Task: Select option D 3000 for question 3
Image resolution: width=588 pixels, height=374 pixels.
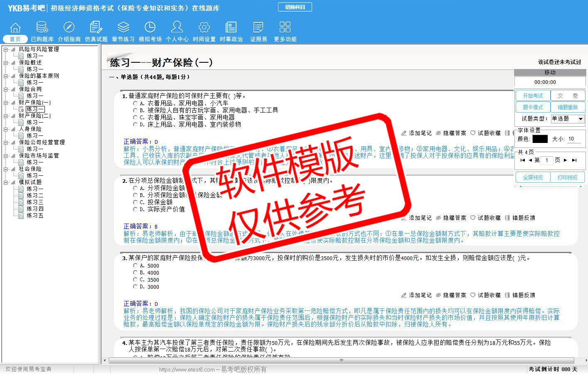Action: tap(135, 287)
